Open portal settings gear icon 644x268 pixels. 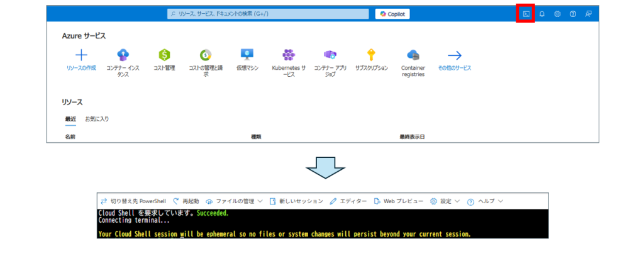pos(557,14)
